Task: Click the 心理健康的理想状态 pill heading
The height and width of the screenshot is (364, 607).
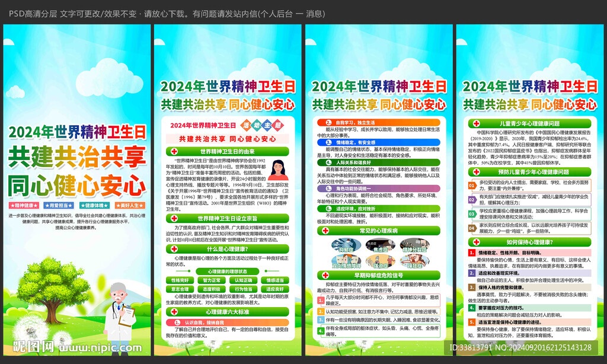Action: click(227, 272)
